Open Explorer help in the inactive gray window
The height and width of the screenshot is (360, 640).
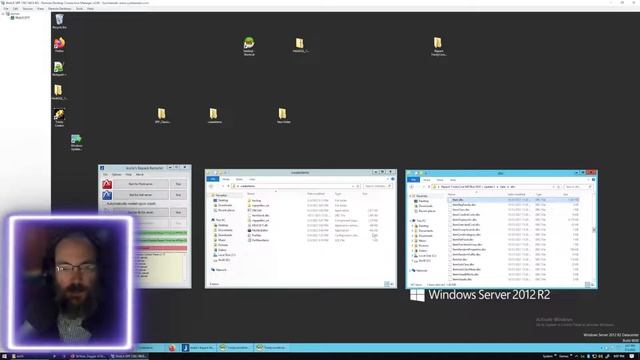coord(393,179)
